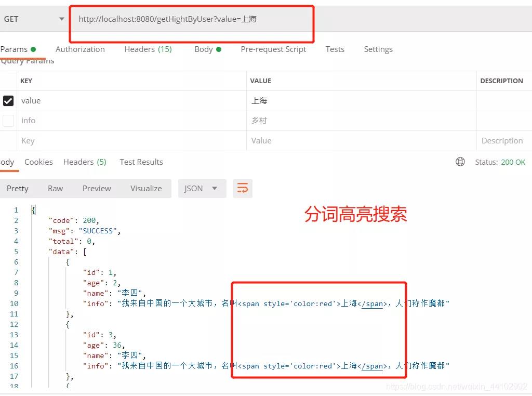Click the DESCRIPTION column header
This screenshot has width=532, height=396.
coord(501,81)
